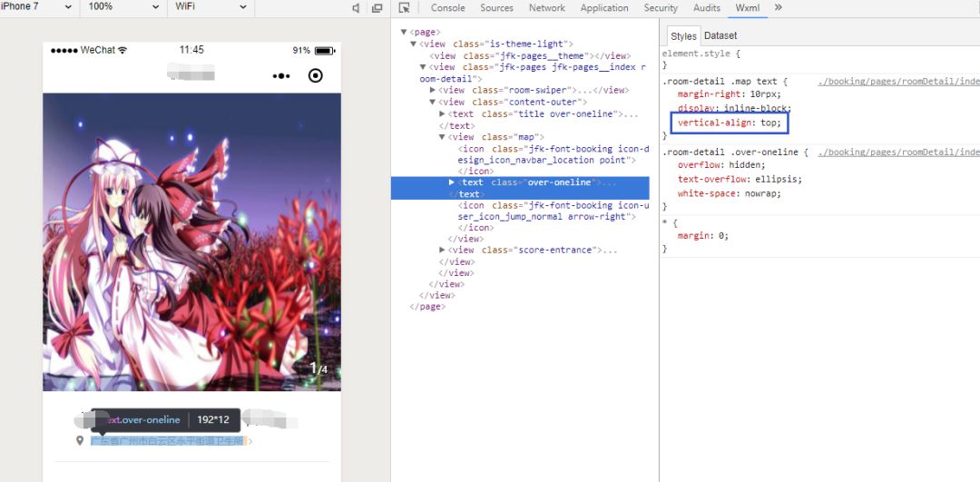Click the element.style rule block
The image size is (980, 482).
[x=701, y=59]
